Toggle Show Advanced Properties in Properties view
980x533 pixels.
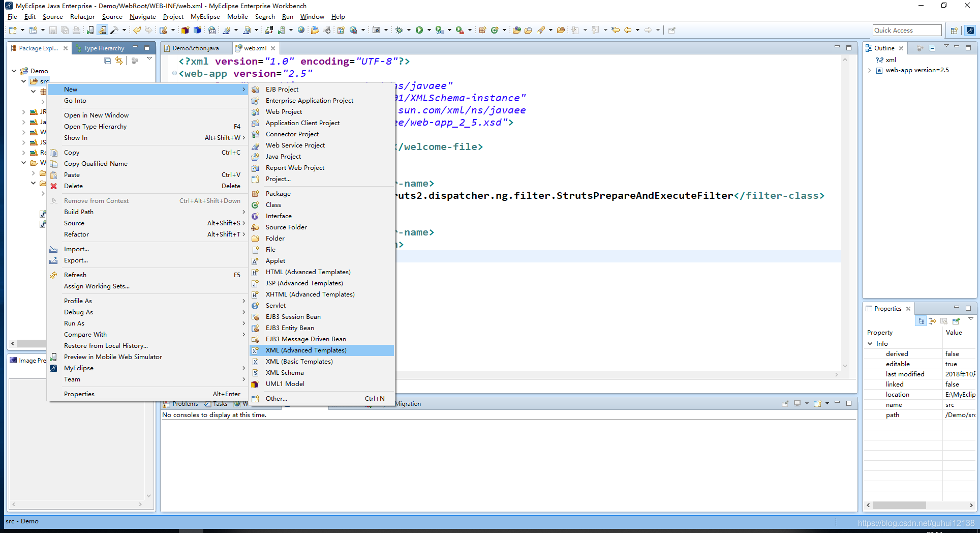click(x=932, y=321)
